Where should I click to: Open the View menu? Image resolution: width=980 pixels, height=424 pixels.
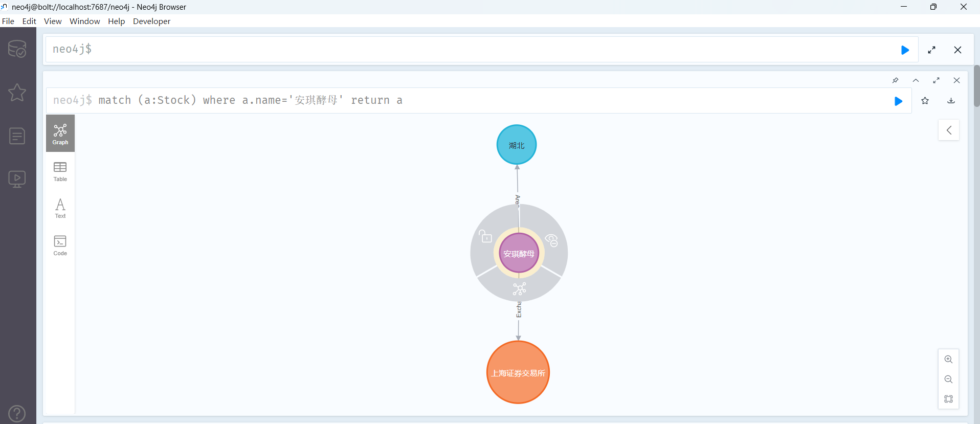53,21
